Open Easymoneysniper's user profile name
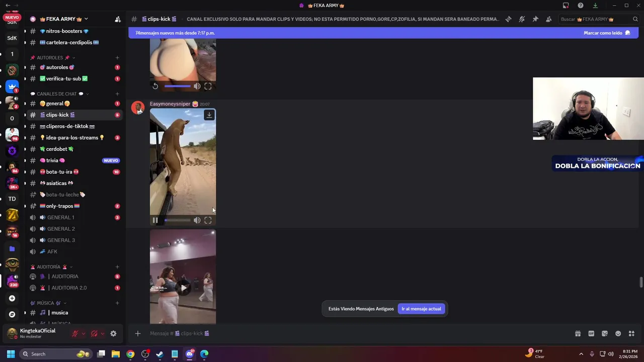This screenshot has width=644, height=362. pos(170,104)
